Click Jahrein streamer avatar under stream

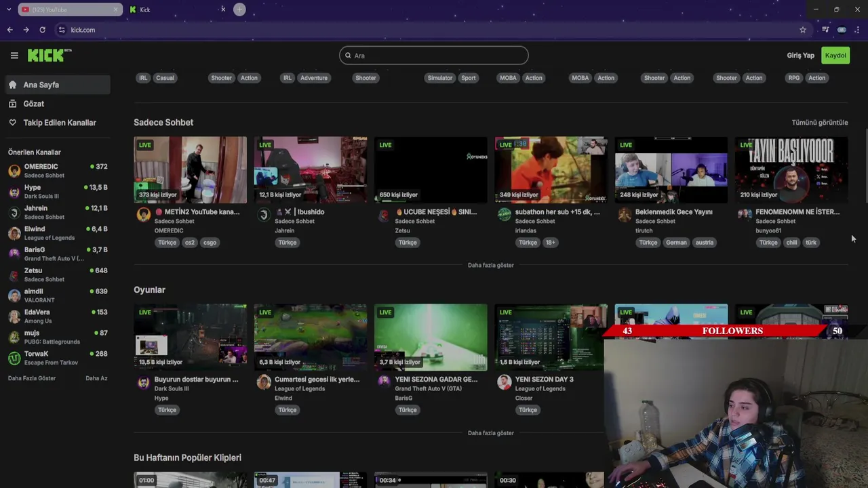[264, 215]
